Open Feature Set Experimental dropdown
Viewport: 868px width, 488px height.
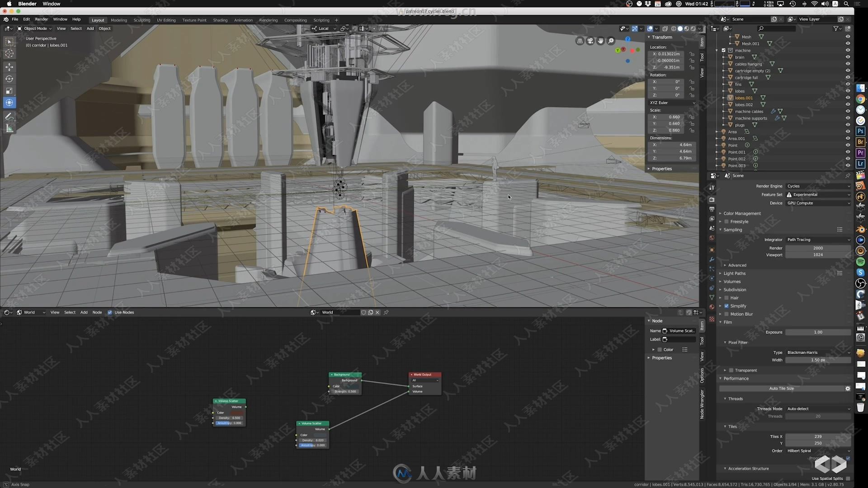(x=818, y=195)
